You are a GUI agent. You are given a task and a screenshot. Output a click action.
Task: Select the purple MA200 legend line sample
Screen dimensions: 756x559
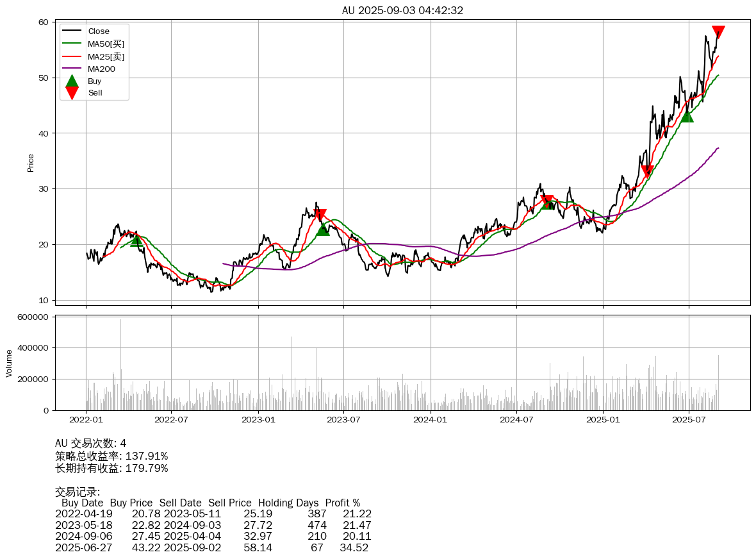tap(72, 69)
